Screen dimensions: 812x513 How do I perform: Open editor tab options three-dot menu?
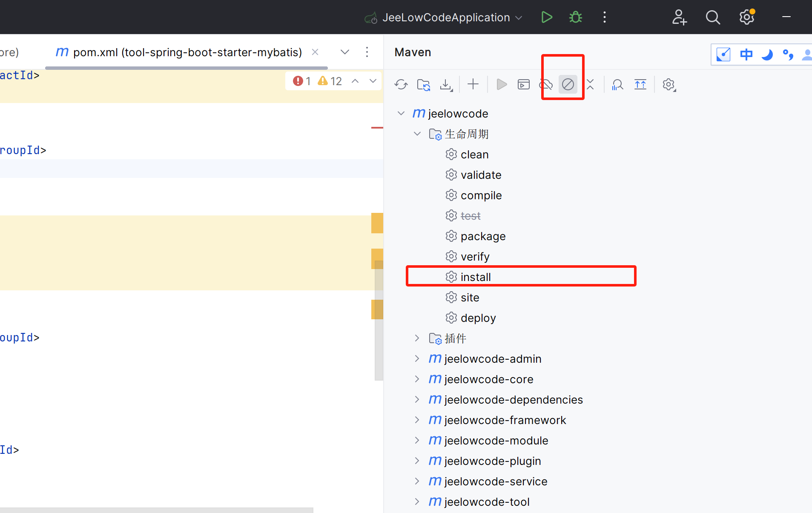click(367, 52)
